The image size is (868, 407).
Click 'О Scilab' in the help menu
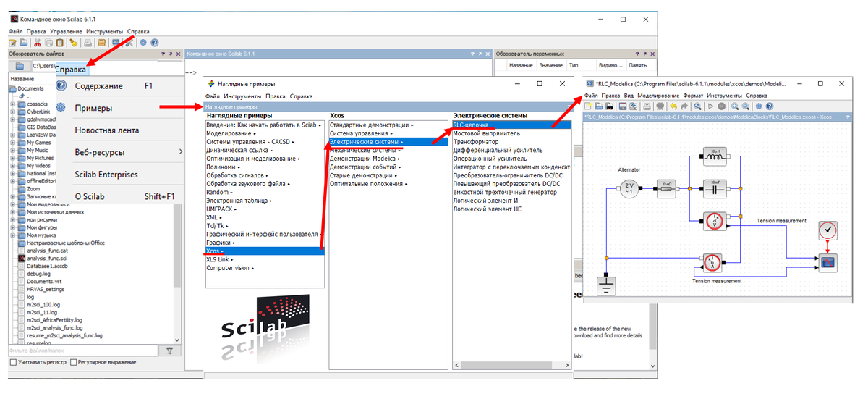point(90,196)
